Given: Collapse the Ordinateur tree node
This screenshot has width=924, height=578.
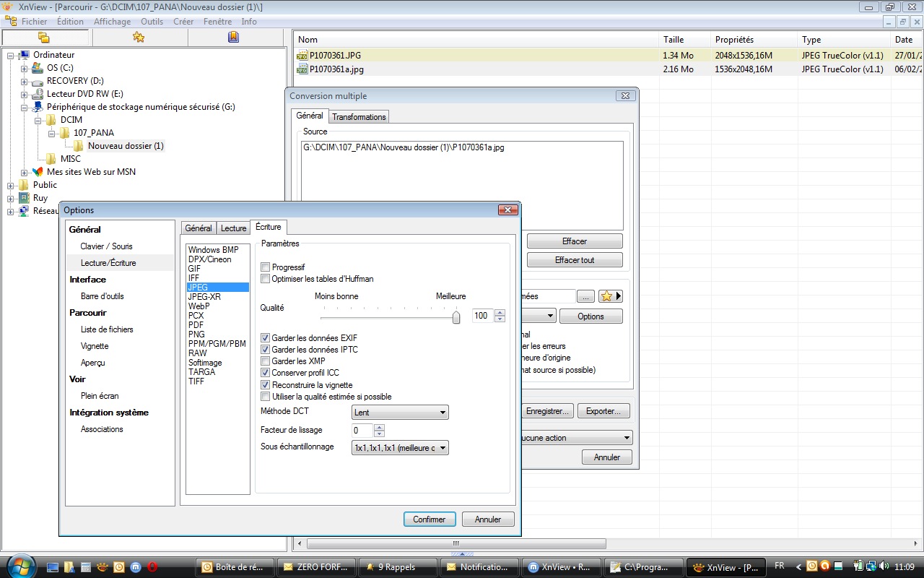Looking at the screenshot, I should (11, 55).
